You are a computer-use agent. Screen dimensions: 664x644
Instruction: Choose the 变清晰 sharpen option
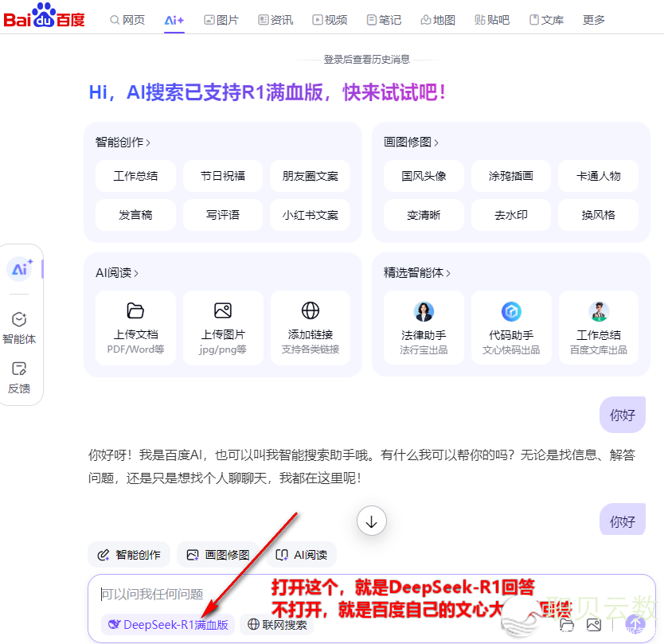(424, 215)
